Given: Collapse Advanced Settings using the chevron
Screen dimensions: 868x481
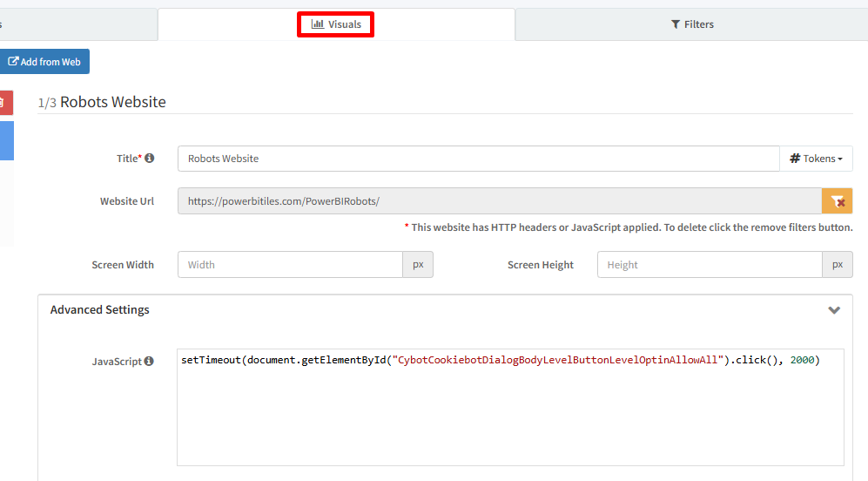Looking at the screenshot, I should coord(833,310).
